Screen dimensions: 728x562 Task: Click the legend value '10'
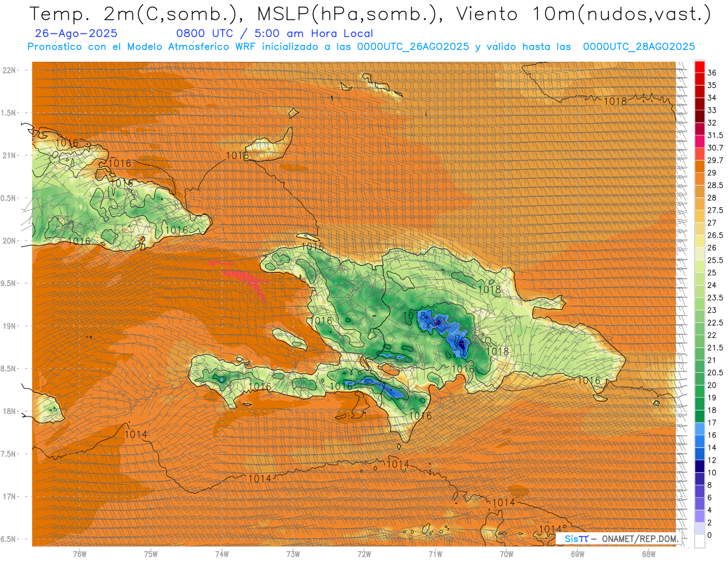coord(712,472)
